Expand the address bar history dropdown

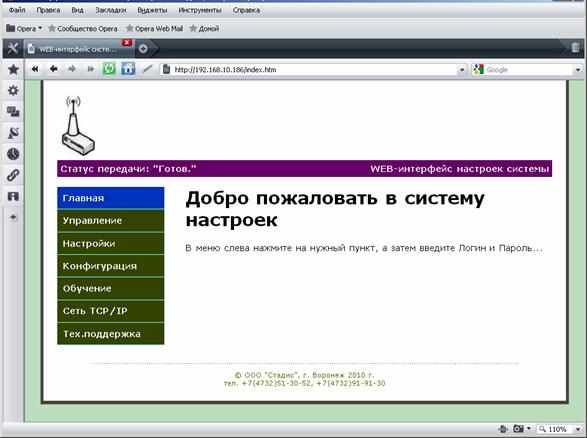(462, 70)
